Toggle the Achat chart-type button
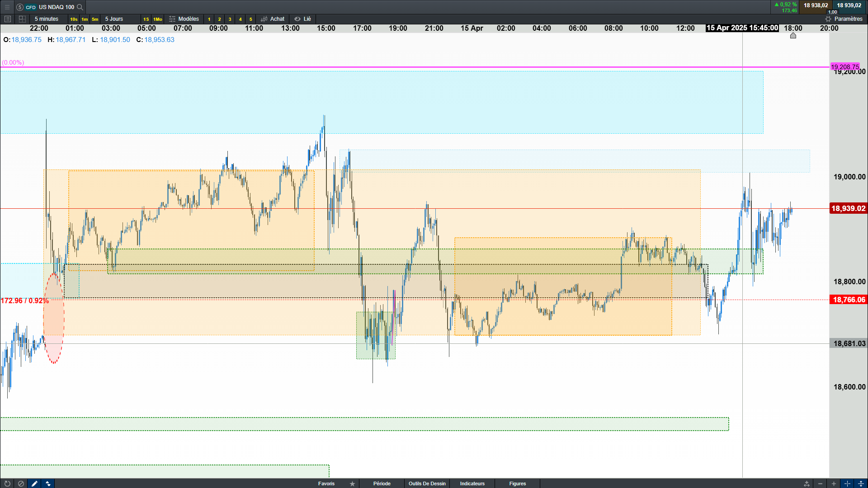Viewport: 868px width, 488px height. [x=273, y=19]
